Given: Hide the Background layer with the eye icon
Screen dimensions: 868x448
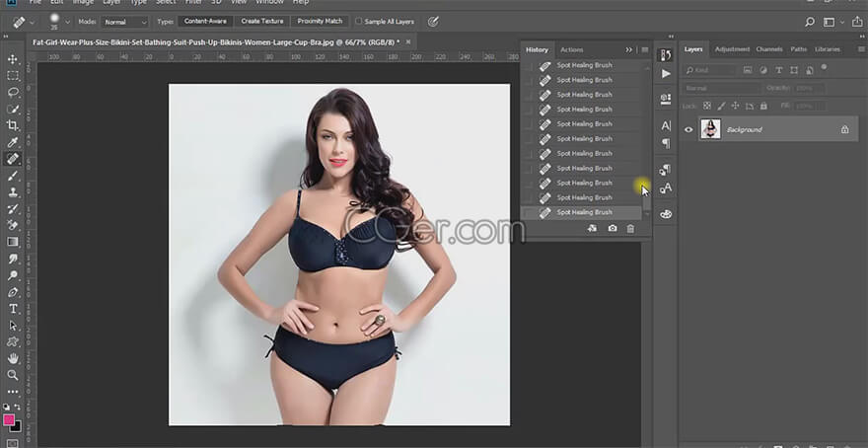Looking at the screenshot, I should 688,129.
